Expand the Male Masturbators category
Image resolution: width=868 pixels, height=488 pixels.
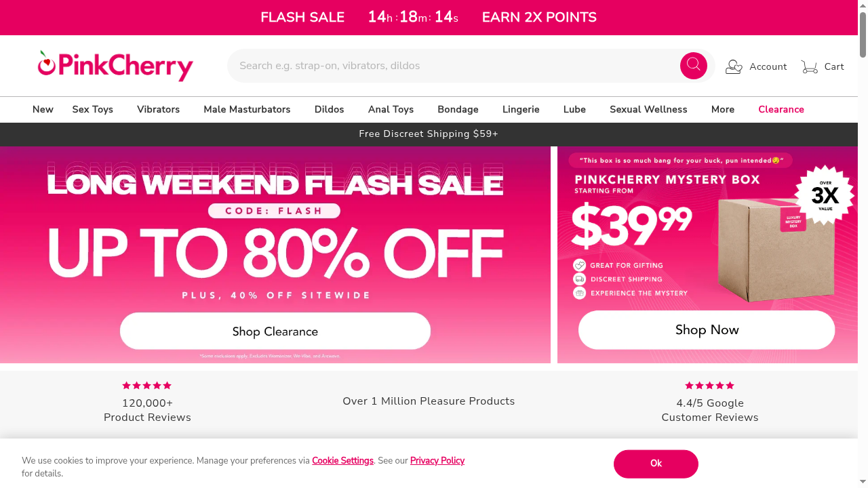coord(247,110)
